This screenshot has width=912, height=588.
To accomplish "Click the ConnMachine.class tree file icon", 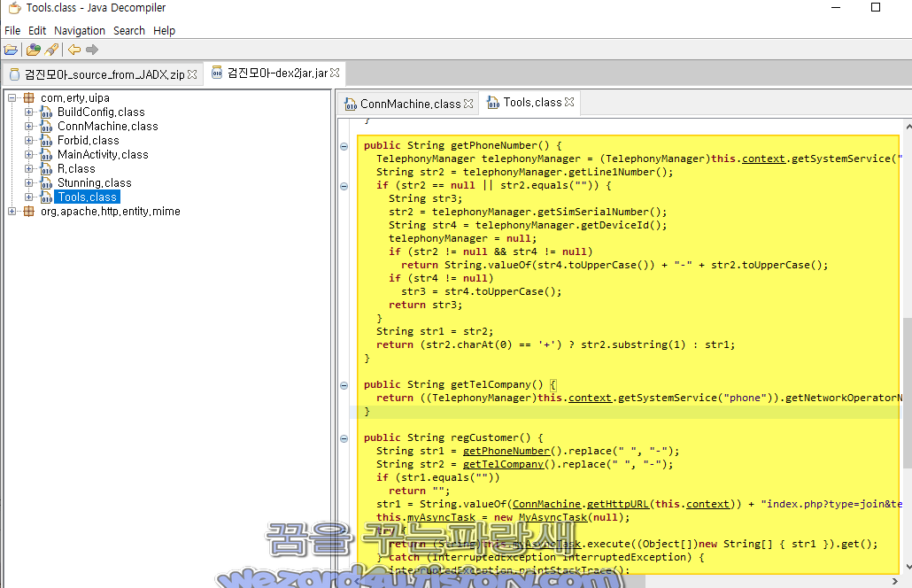I will coord(47,127).
